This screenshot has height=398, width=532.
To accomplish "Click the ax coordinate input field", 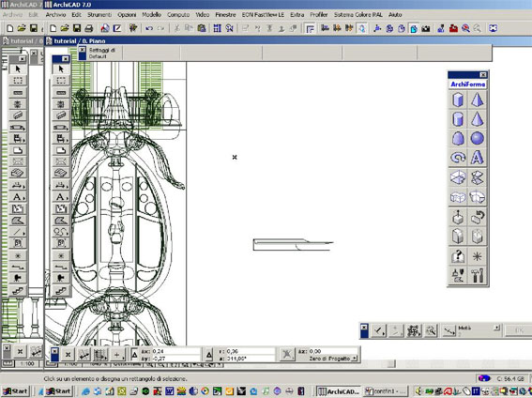I will tap(175, 351).
